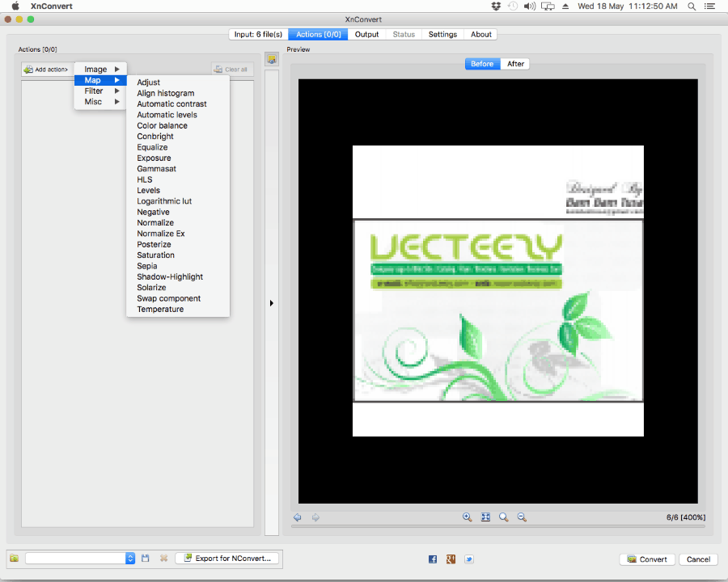Screen dimensions: 728x582
Task: Add the Normalize Ex action
Action: click(178, 234)
